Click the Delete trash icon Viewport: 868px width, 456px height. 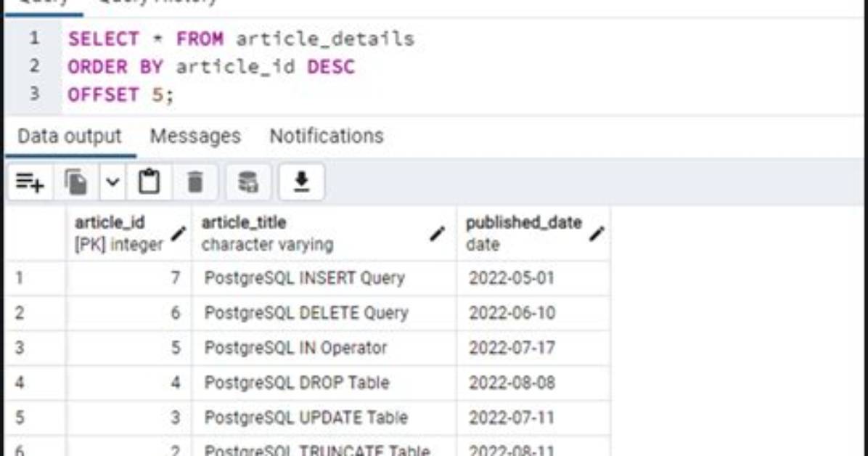point(195,182)
